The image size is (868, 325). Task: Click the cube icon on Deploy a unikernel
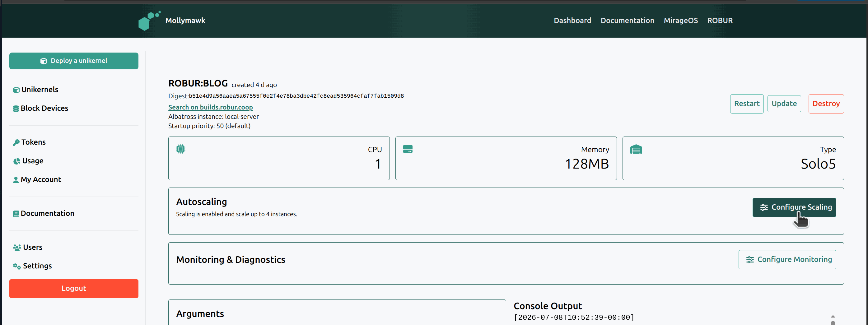[44, 61]
